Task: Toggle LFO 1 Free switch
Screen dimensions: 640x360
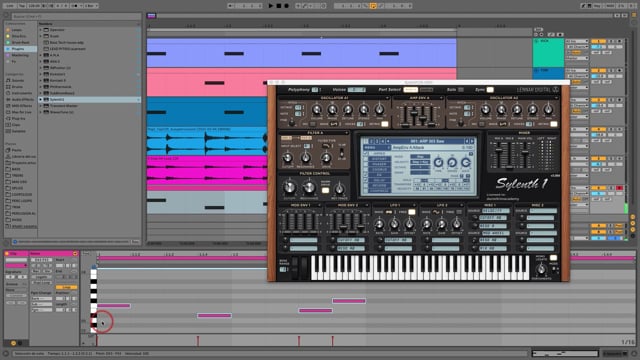Action: point(411,212)
